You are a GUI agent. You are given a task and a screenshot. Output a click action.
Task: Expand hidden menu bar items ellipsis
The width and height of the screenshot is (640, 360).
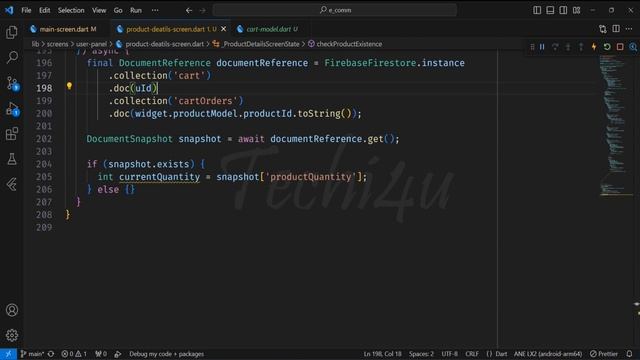click(x=155, y=10)
